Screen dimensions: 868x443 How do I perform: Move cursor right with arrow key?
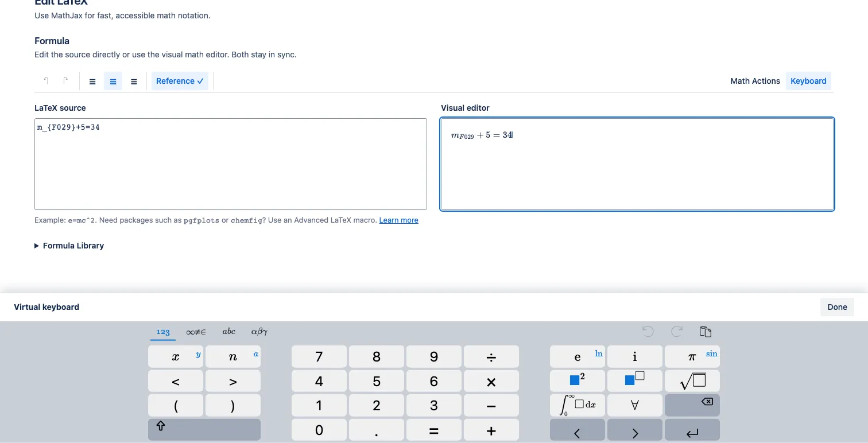pos(634,430)
